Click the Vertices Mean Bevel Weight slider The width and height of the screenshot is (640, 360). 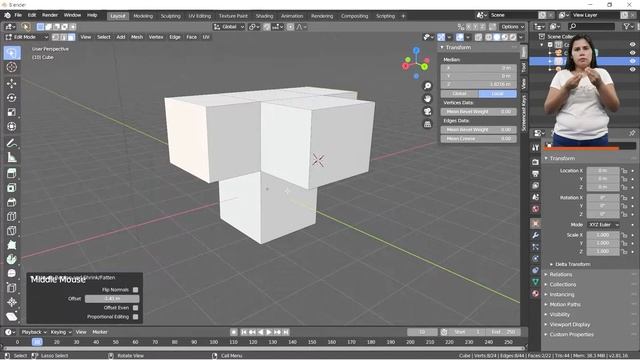[x=478, y=111]
